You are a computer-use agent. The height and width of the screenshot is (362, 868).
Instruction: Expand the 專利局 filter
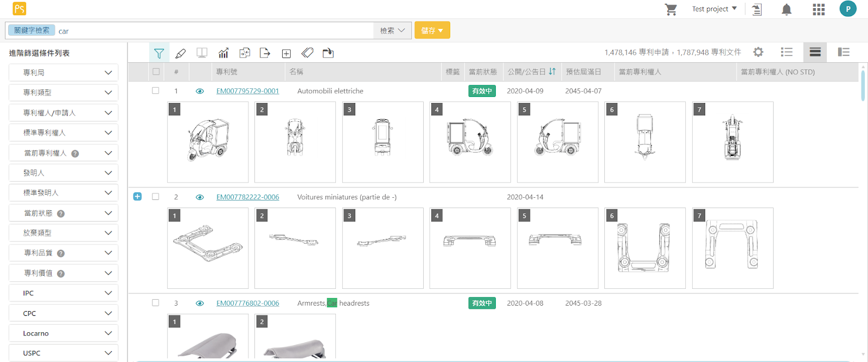pos(63,73)
